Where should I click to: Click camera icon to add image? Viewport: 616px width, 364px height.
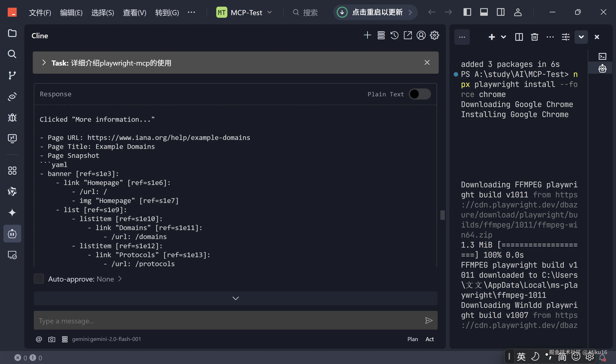pos(52,339)
